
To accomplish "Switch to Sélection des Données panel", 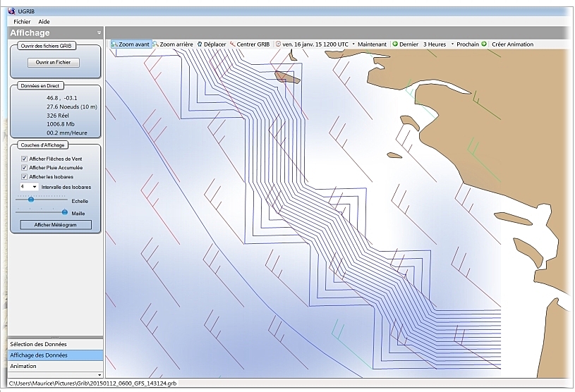I will click(55, 344).
